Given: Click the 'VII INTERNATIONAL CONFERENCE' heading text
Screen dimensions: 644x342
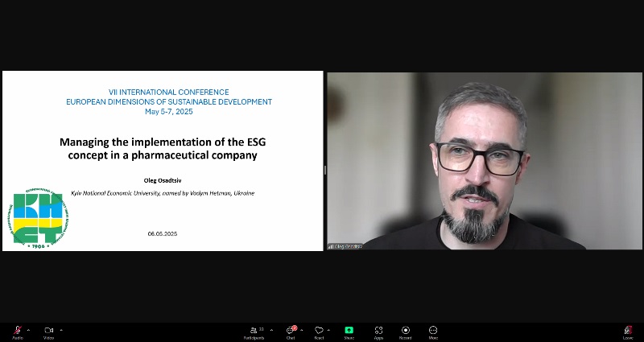Looking at the screenshot, I should point(169,93).
